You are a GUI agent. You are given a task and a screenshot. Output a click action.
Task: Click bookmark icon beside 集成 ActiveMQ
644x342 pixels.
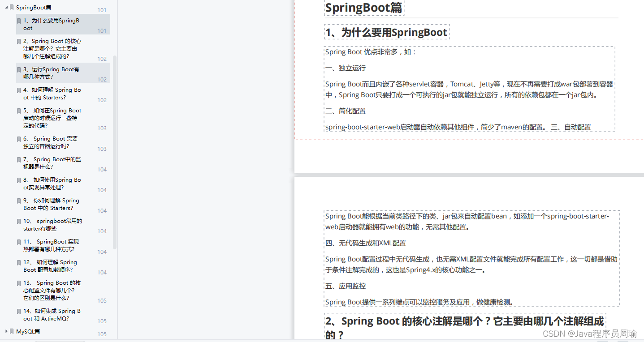(x=19, y=312)
